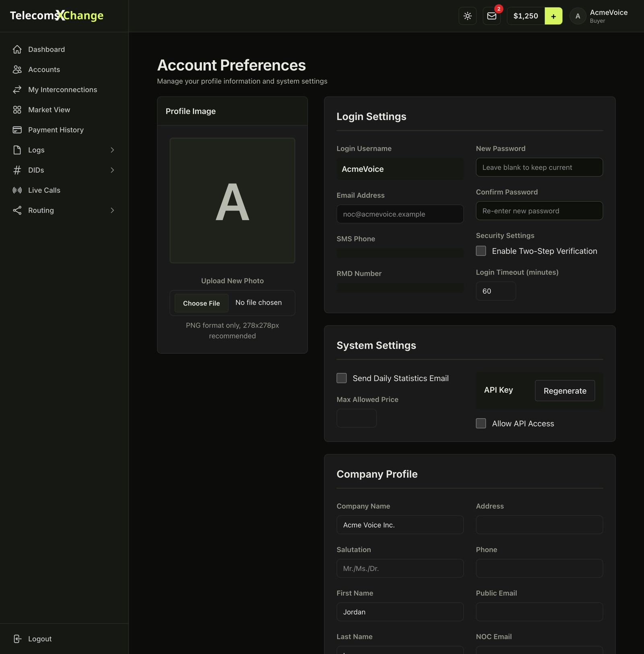Click the Max Allowed Price field
This screenshot has height=654, width=644.
coord(357,418)
